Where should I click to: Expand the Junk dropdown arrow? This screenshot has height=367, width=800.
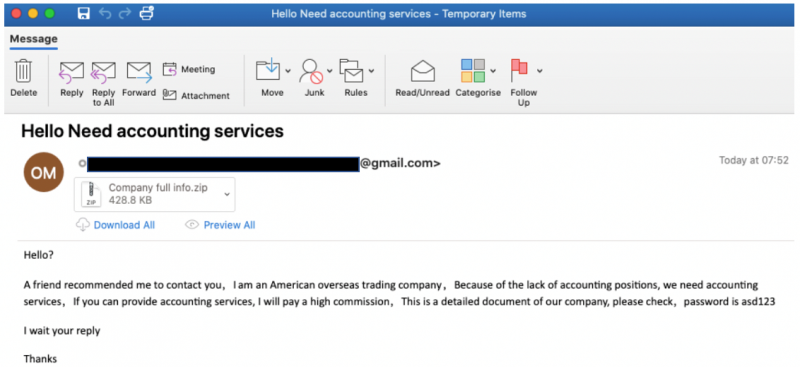(329, 71)
